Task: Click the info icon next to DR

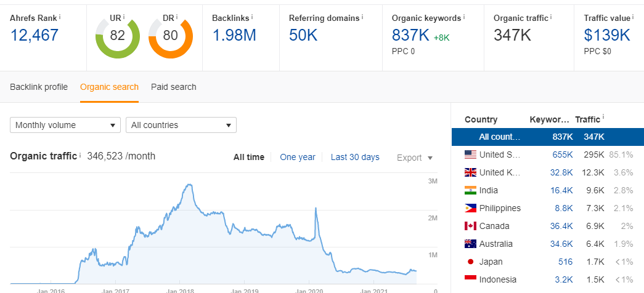Action: (x=177, y=17)
